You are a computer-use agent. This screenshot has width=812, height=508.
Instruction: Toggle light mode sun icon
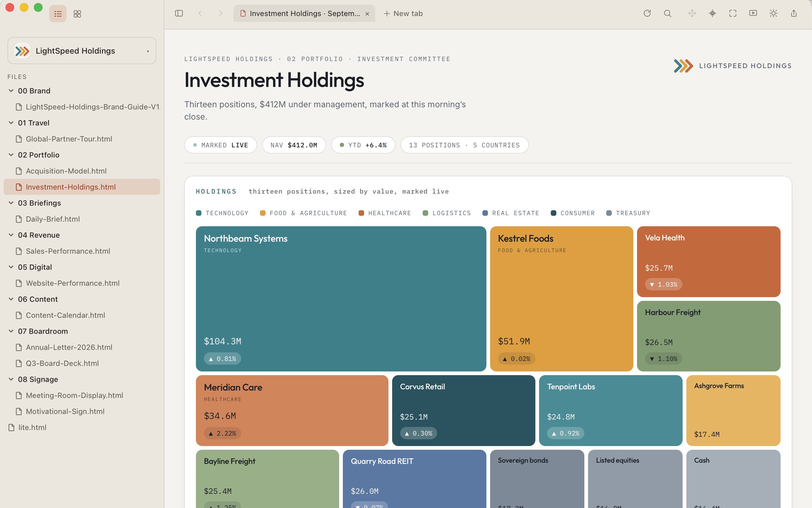773,14
